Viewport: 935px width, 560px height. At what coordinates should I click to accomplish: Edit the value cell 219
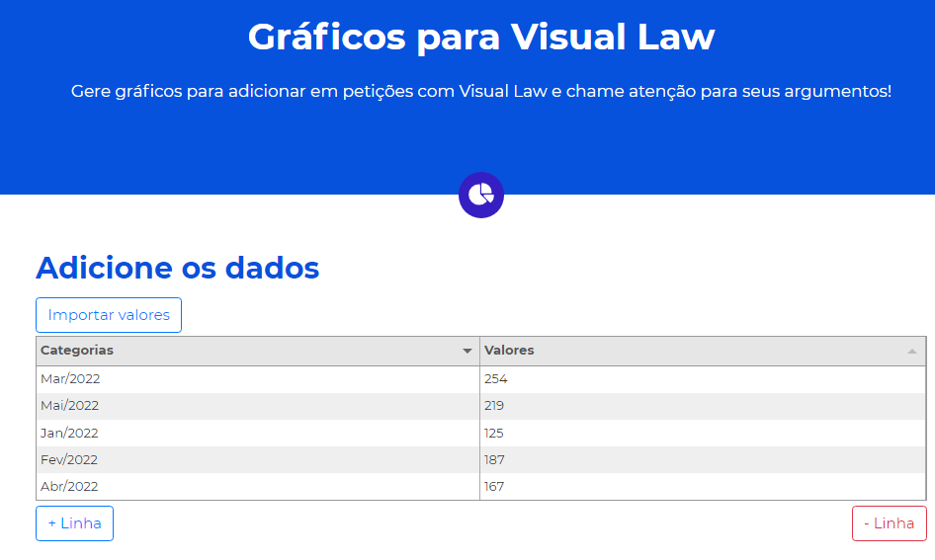[703, 406]
